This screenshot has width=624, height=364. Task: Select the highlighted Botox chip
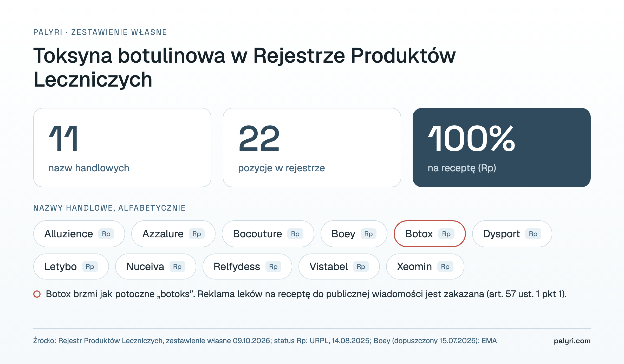pyautogui.click(x=430, y=234)
